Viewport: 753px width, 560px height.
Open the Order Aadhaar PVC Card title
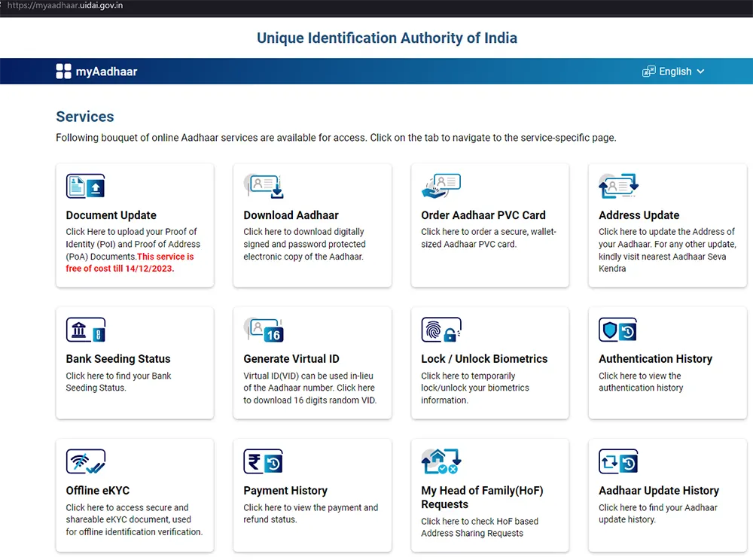point(483,215)
